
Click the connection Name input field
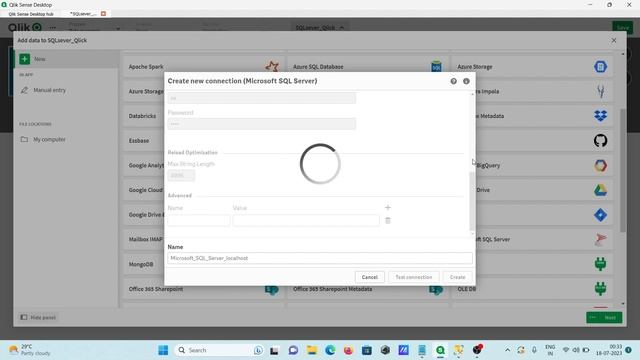click(x=320, y=258)
